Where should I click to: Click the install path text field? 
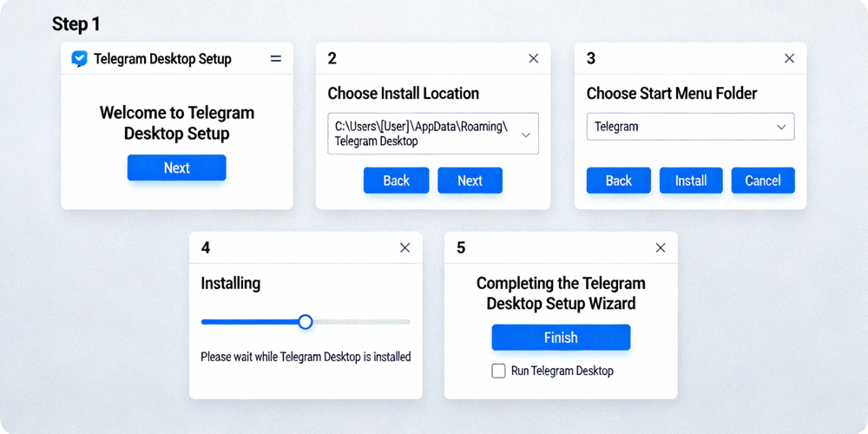coord(421,134)
